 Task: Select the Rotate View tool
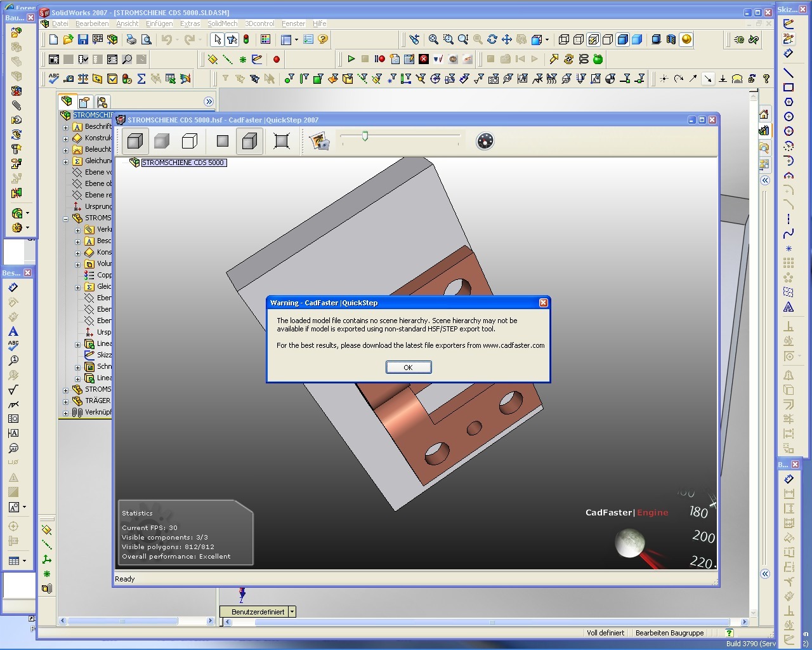[x=492, y=39]
